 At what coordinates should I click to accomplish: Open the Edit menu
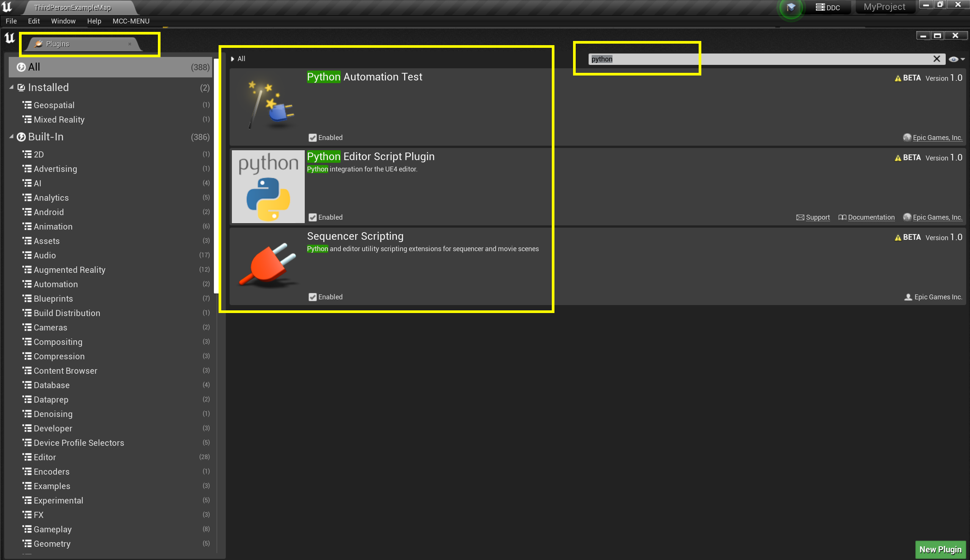pos(34,21)
